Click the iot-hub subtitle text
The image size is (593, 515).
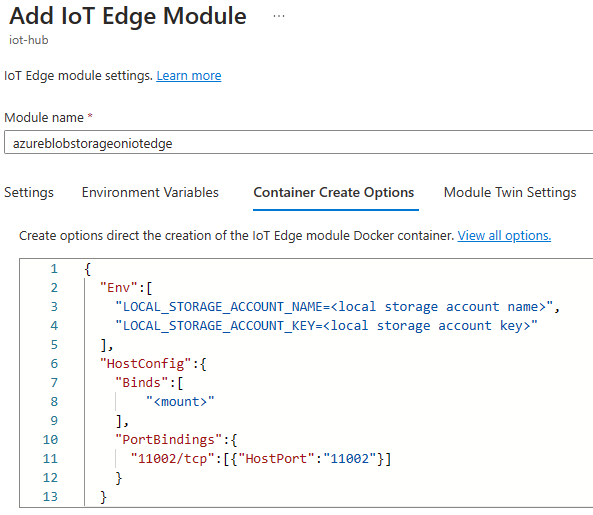(29, 40)
